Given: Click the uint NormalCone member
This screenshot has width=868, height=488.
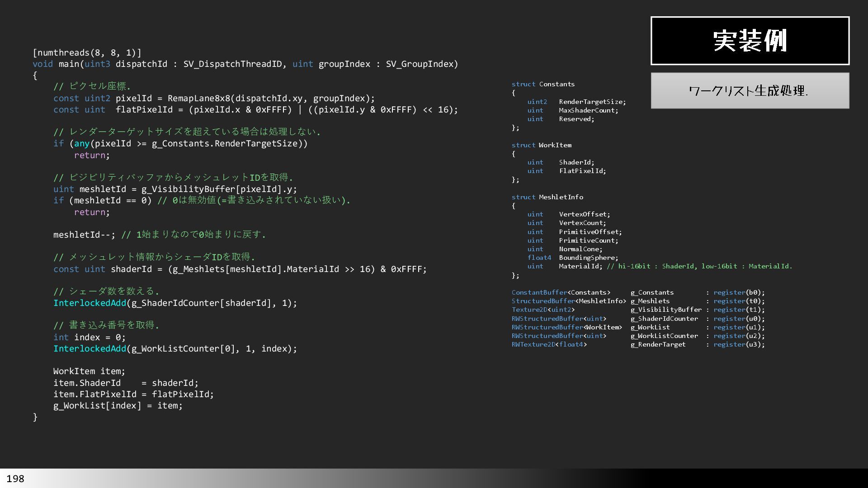Looking at the screenshot, I should tap(565, 249).
